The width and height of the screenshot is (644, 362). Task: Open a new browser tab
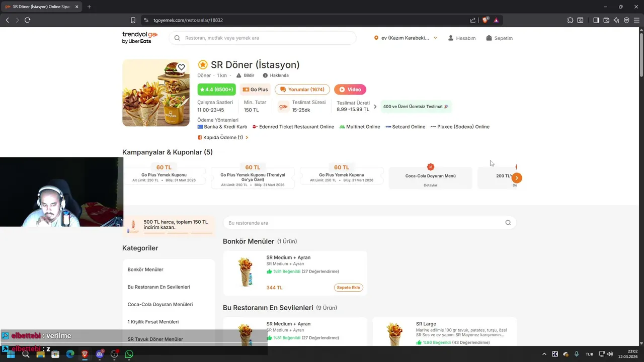tap(89, 7)
